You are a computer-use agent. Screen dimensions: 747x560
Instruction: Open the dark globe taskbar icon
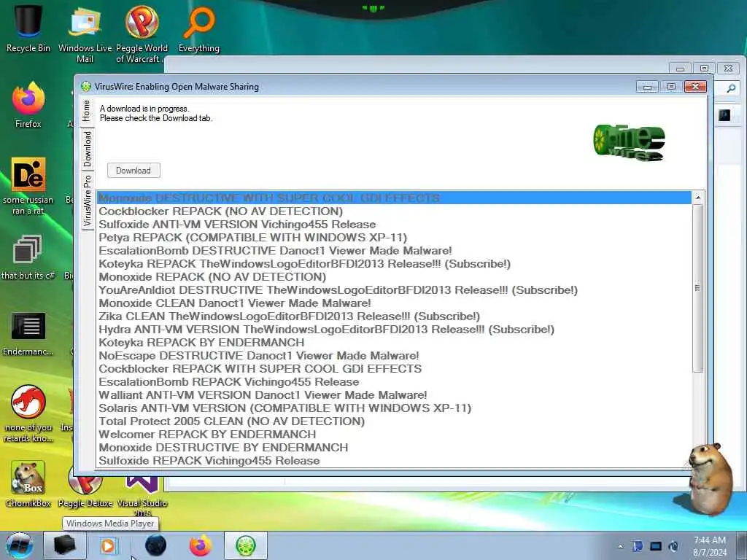coord(155,545)
